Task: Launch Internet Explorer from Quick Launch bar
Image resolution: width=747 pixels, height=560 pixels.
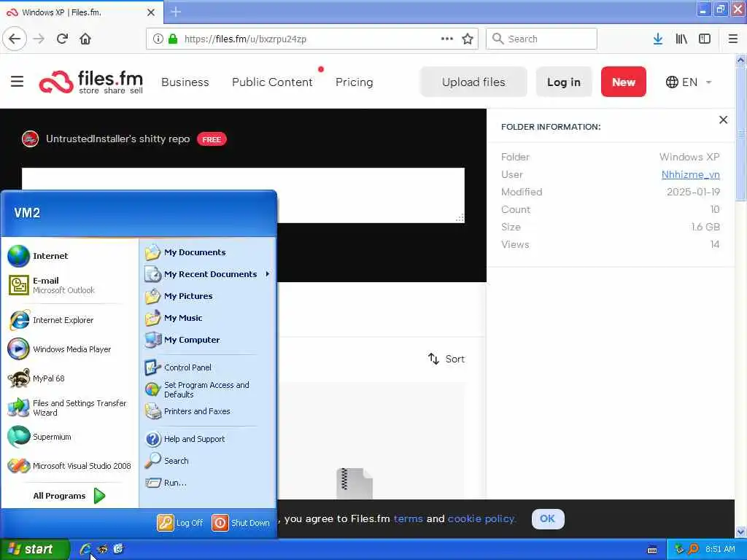Action: tap(85, 549)
